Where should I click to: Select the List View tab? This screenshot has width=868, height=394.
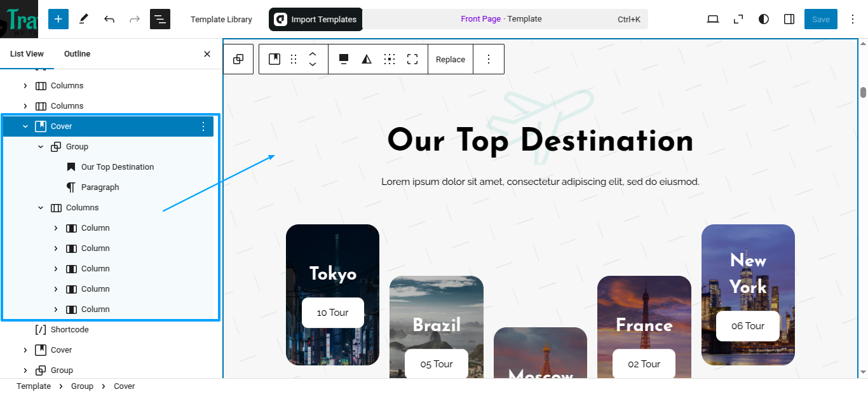27,53
